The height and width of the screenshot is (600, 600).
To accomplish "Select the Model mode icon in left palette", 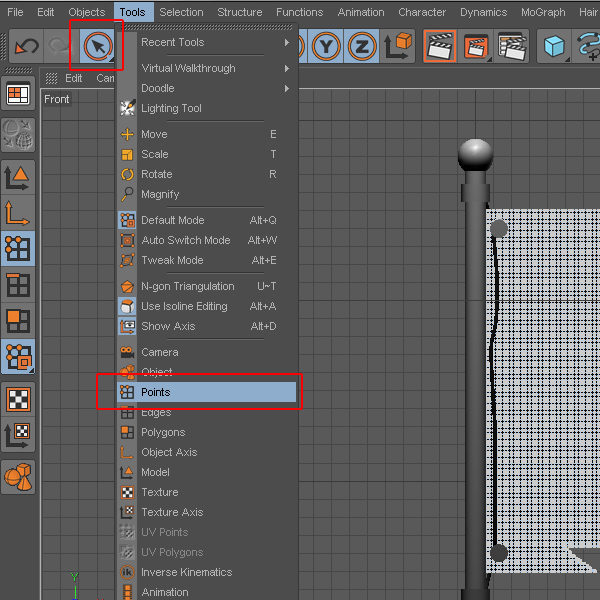I will [x=18, y=178].
